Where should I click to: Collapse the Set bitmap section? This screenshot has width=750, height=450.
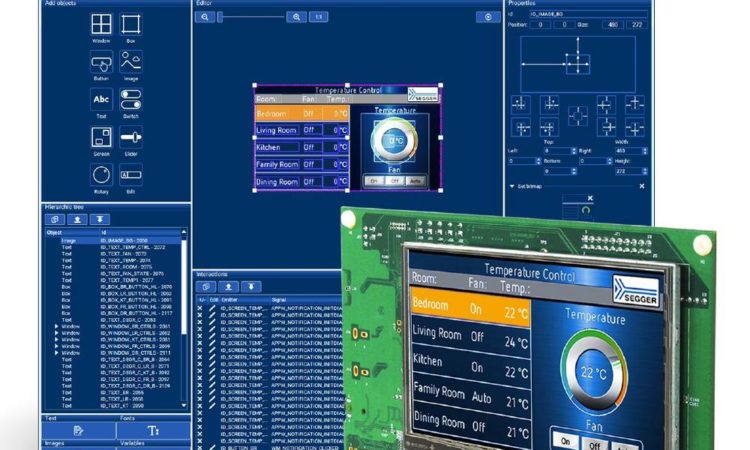point(513,187)
